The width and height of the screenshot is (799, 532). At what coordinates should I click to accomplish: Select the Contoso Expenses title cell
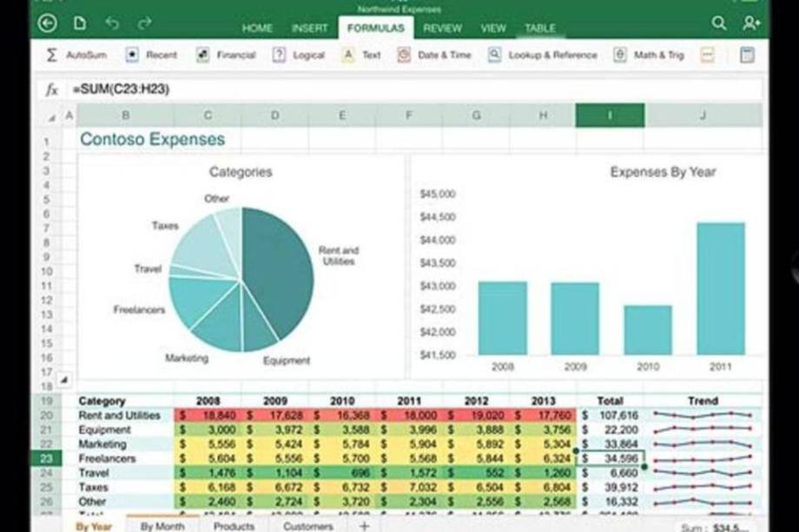coord(152,139)
